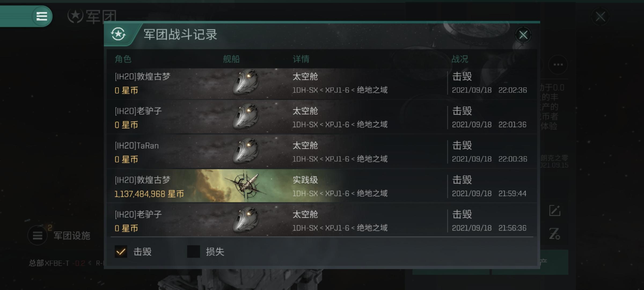Open the 军团设施 list icon
Viewport: 644px width, 290px height.
point(38,236)
